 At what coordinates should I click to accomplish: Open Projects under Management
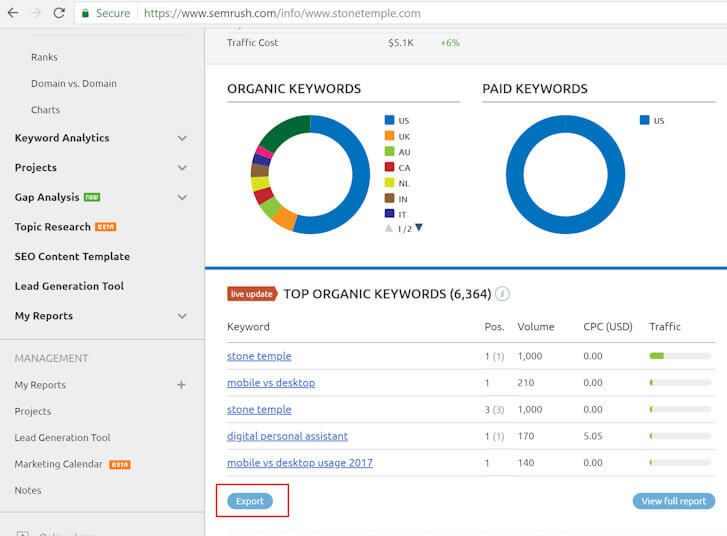[x=33, y=411]
